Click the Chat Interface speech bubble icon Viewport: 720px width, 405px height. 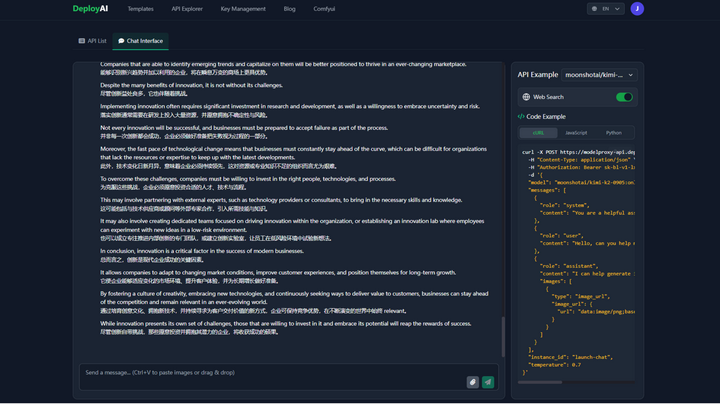coord(121,41)
